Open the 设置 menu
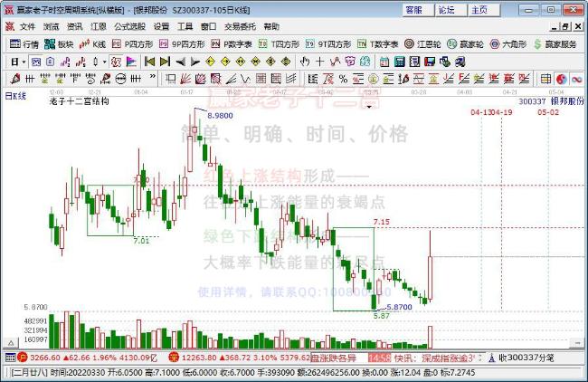The width and height of the screenshot is (588, 382). pos(161,26)
